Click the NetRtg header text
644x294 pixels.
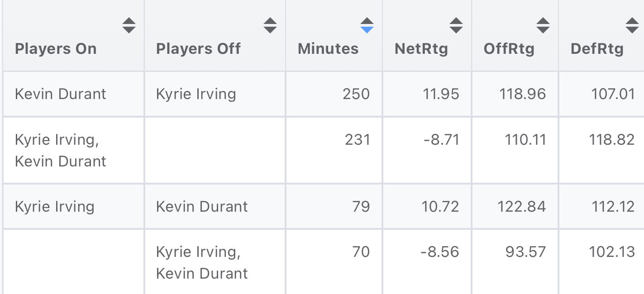pyautogui.click(x=421, y=49)
